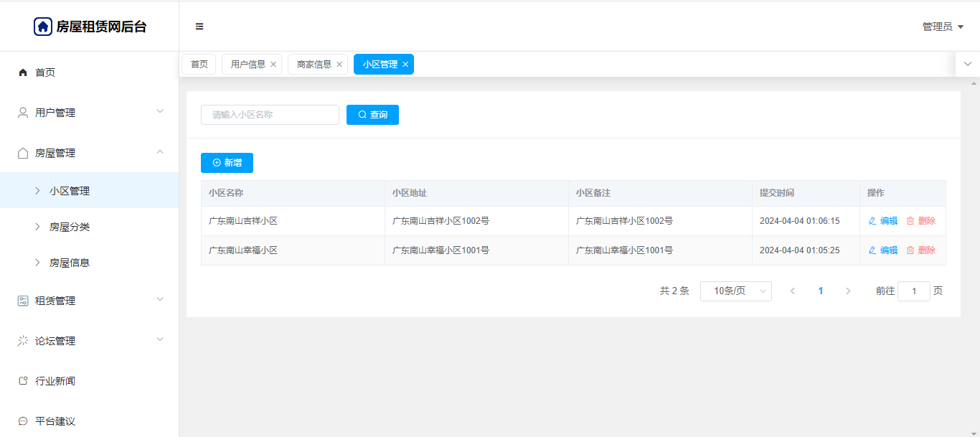Focus the 请输入小区名称 search field
Viewport: 980px width, 437px height.
270,115
